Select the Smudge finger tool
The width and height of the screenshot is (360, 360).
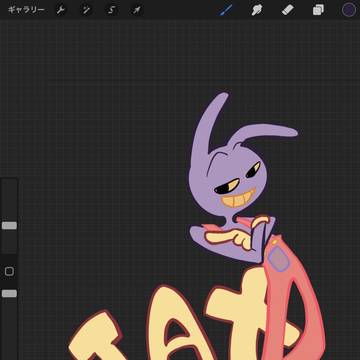tap(256, 10)
